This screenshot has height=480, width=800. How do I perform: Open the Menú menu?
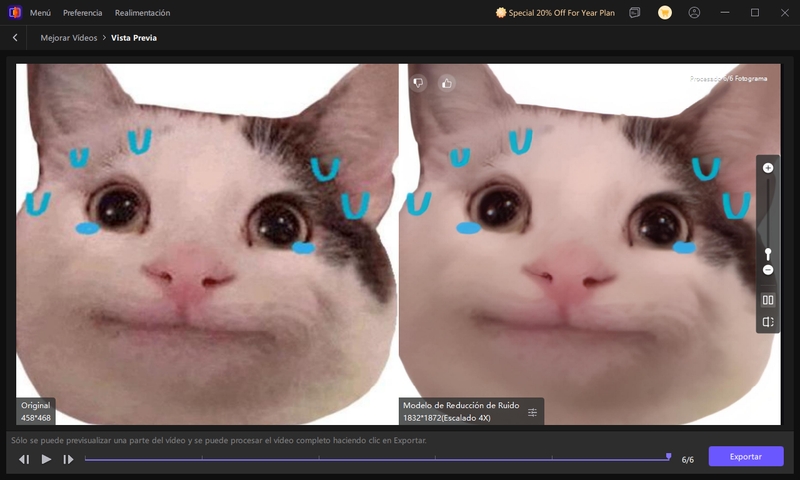click(40, 13)
